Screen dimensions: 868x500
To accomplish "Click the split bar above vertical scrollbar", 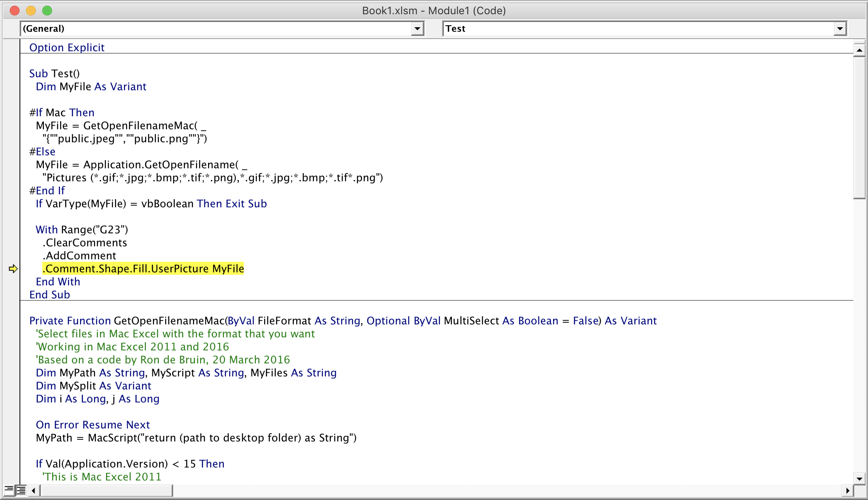I will pyautogui.click(x=859, y=41).
